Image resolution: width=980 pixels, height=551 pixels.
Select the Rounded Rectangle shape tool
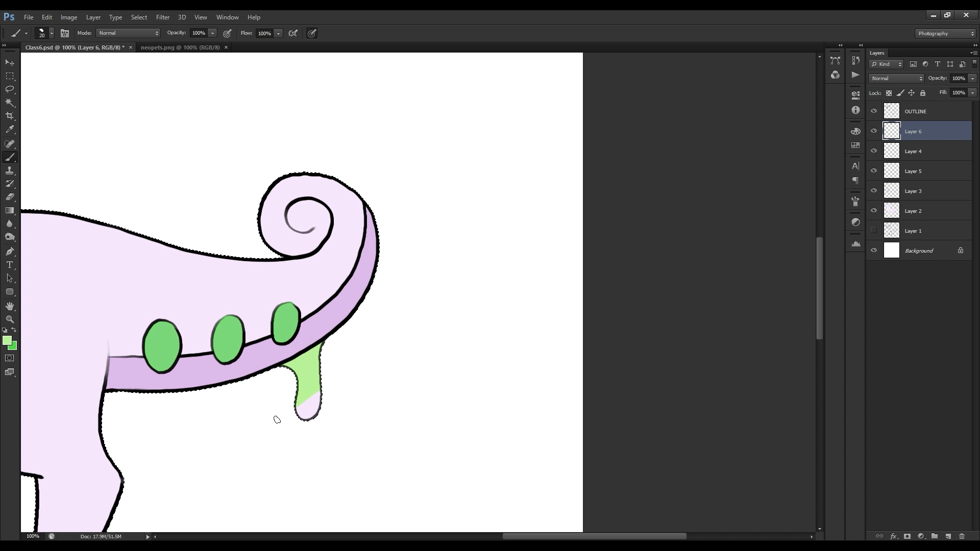10,292
